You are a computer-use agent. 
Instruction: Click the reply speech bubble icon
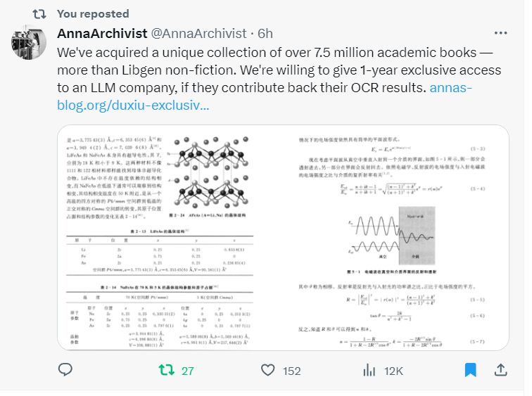click(65, 370)
